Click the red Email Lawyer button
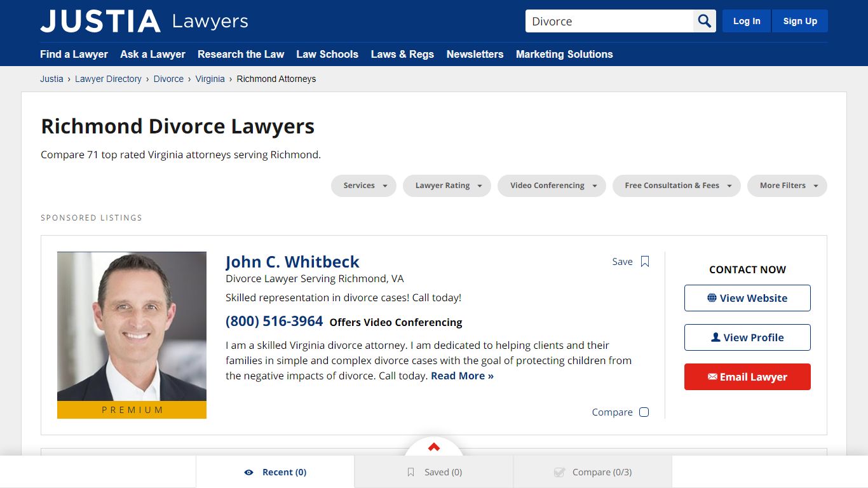Viewport: 868px width, 488px height. [x=747, y=377]
